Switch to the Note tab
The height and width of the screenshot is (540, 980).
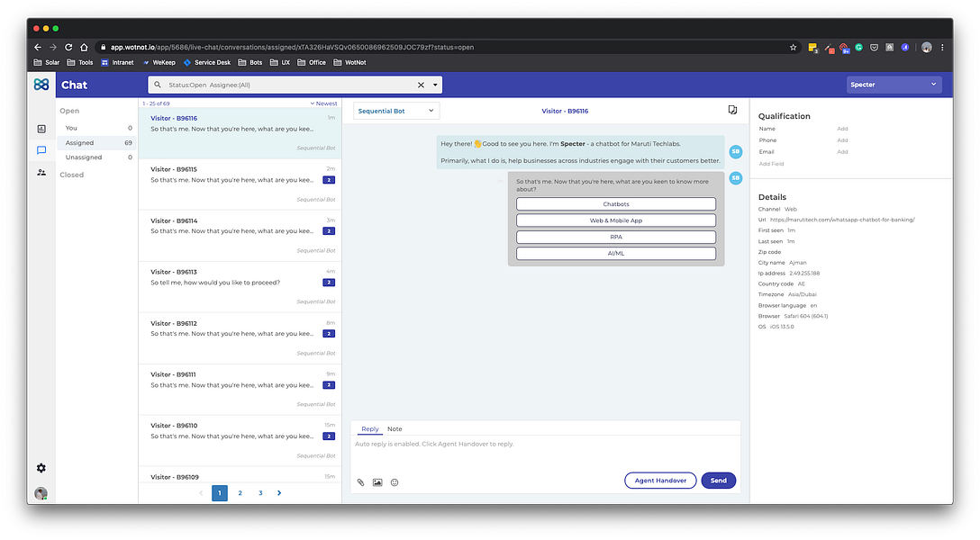(395, 429)
